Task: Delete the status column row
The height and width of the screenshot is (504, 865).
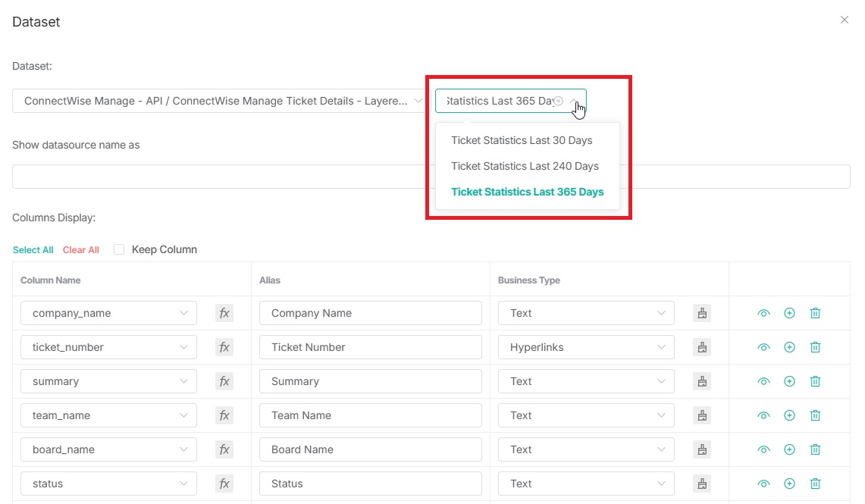Action: (x=815, y=484)
